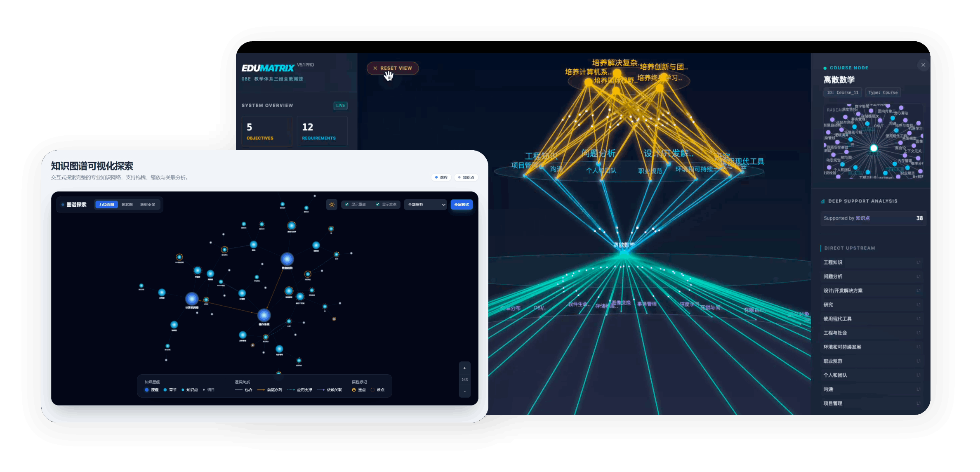This screenshot has height=472, width=980.
Task: Click the zoom out minus icon
Action: pyautogui.click(x=464, y=391)
